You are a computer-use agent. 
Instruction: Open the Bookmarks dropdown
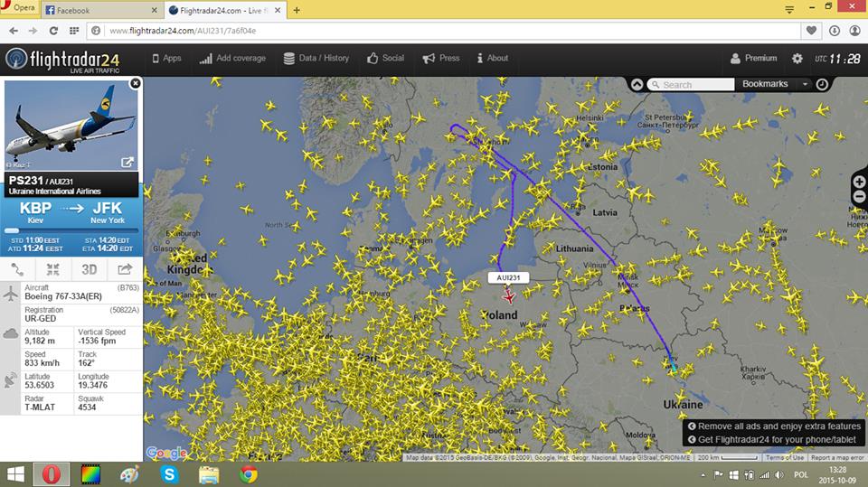click(x=774, y=84)
